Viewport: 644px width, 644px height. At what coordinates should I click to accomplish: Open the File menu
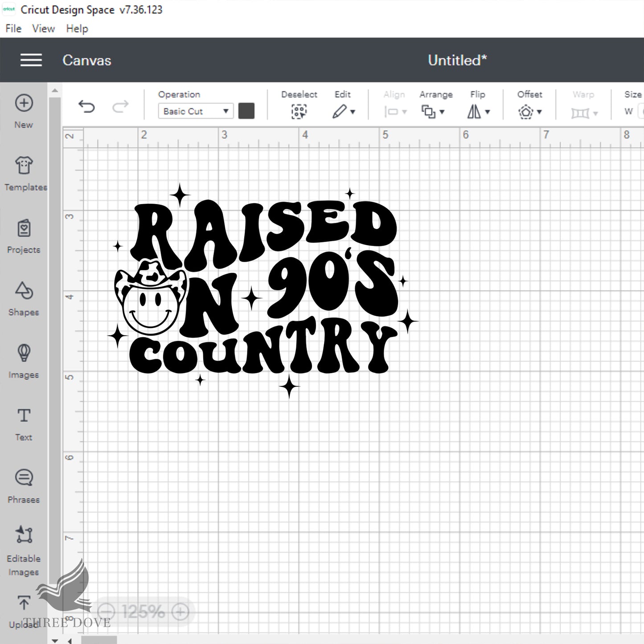pyautogui.click(x=13, y=29)
